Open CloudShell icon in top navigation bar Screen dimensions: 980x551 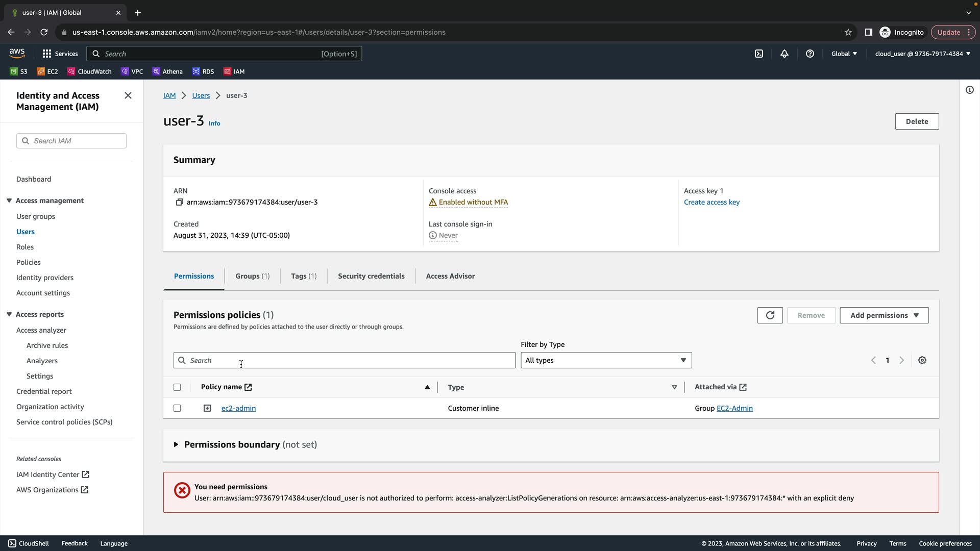[x=759, y=54]
